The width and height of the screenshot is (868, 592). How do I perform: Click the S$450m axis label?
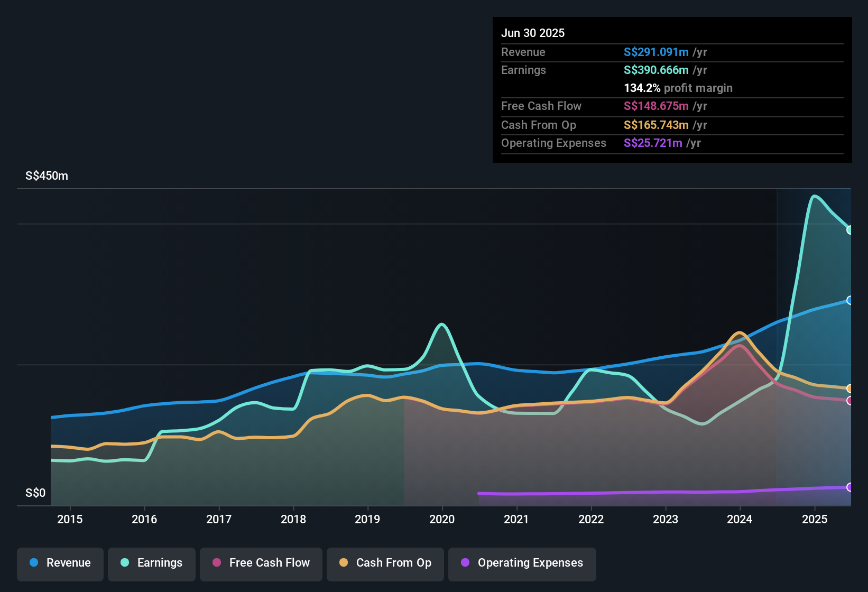(x=46, y=175)
